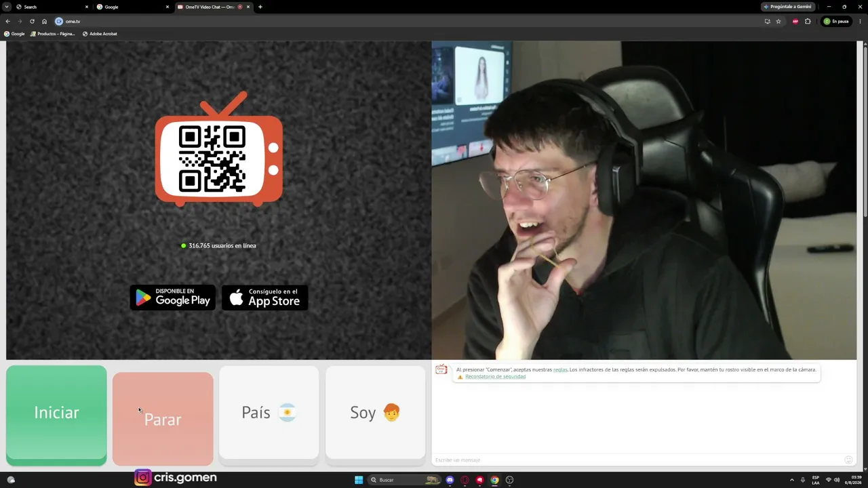
Task: Open the App Store download badge
Action: tap(265, 298)
